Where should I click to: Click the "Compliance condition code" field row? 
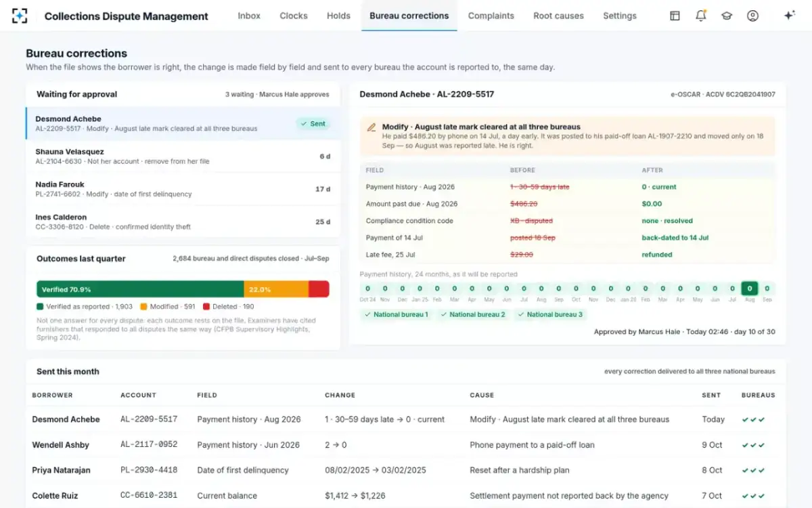click(567, 221)
